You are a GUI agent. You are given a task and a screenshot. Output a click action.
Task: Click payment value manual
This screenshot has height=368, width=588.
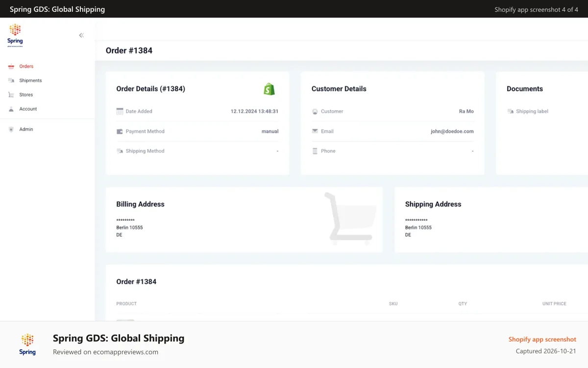270,131
